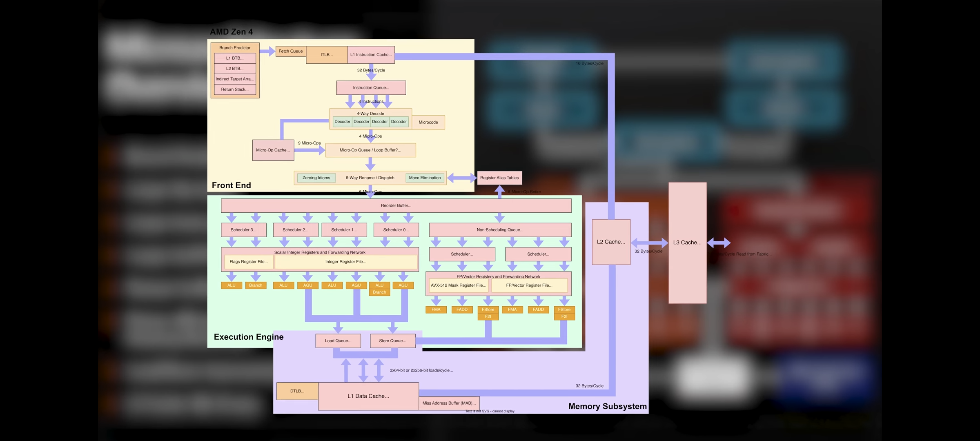Select the "L1 Instruction Cache..." block
Image resolution: width=980 pixels, height=441 pixels.
pos(371,55)
